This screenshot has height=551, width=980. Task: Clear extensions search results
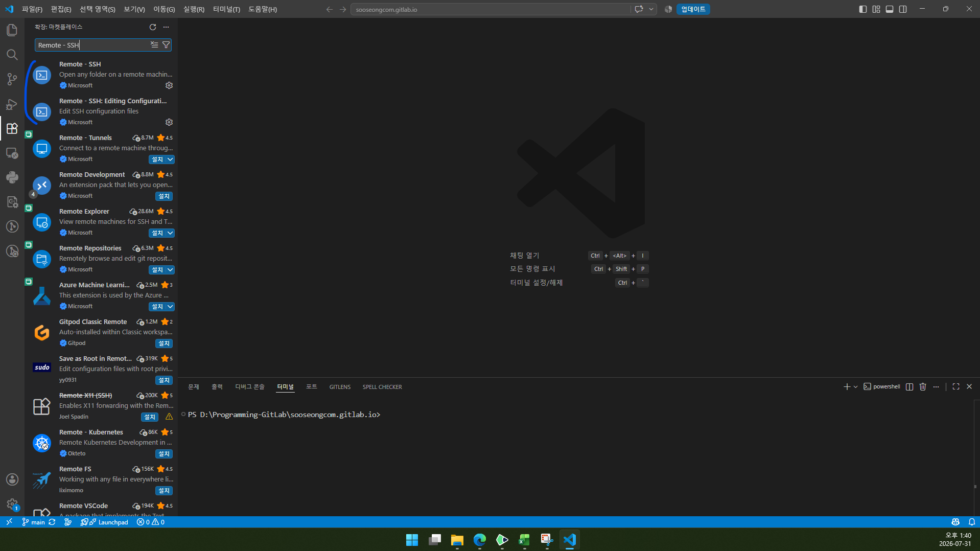tap(154, 45)
